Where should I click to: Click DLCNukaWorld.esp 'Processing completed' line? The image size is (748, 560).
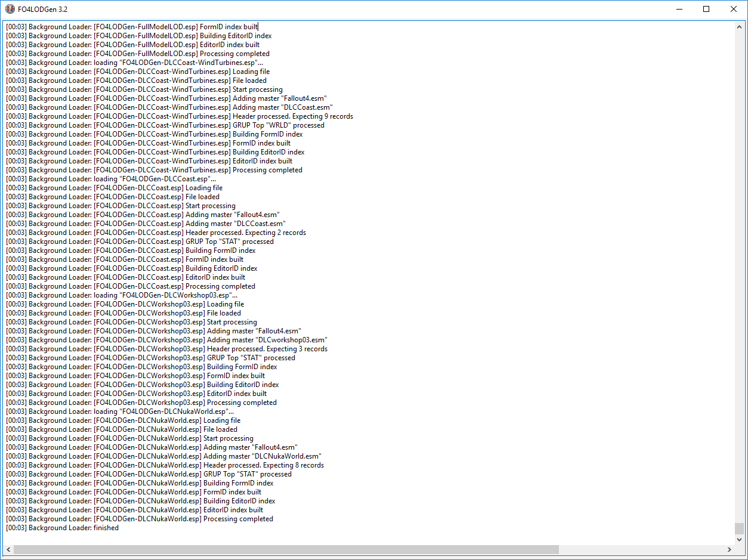[140, 519]
